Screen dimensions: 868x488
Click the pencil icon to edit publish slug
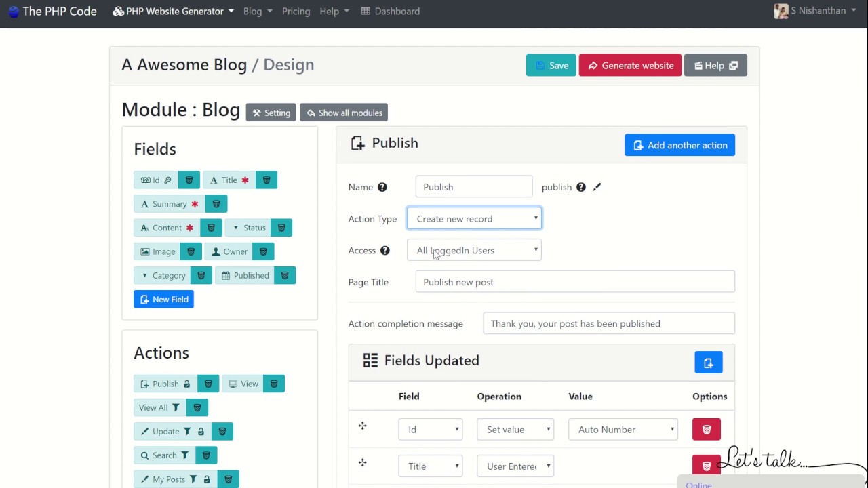pyautogui.click(x=597, y=187)
